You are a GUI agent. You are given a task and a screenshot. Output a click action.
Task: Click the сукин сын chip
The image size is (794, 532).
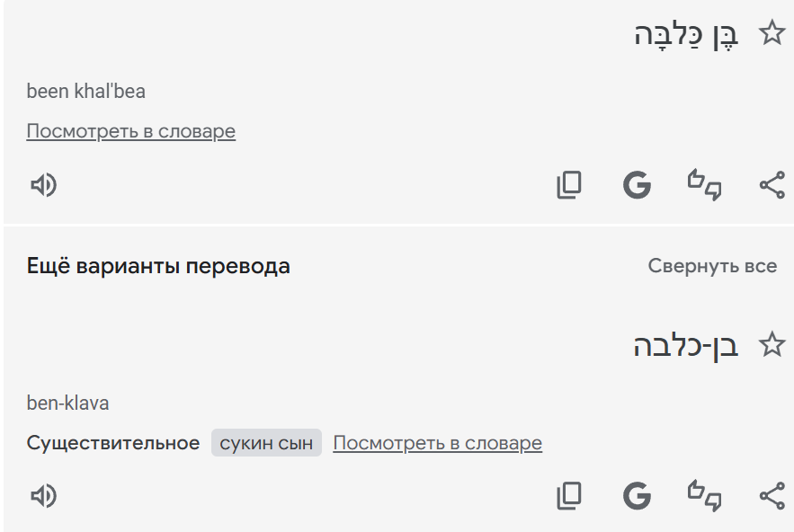266,443
